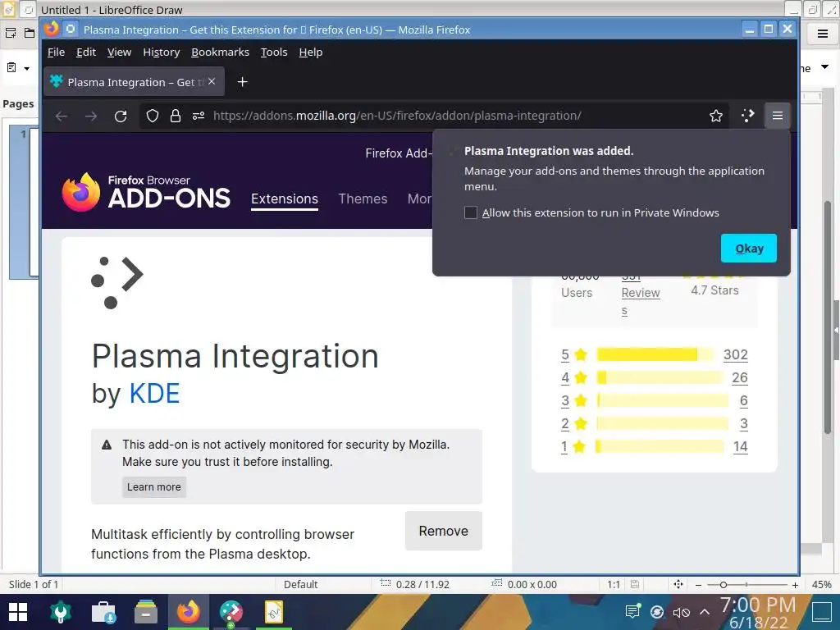This screenshot has height=630, width=840.
Task: Click the updates tray icon
Action: (657, 612)
